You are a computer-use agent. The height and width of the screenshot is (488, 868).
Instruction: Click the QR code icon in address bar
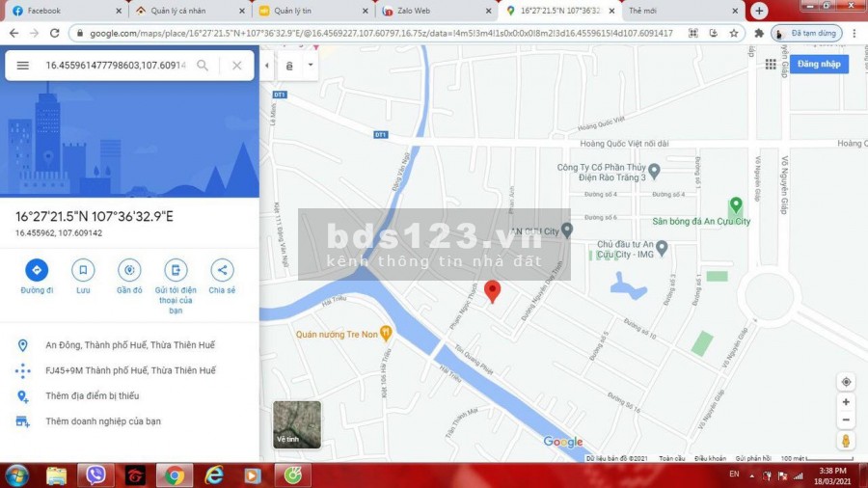pos(692,33)
